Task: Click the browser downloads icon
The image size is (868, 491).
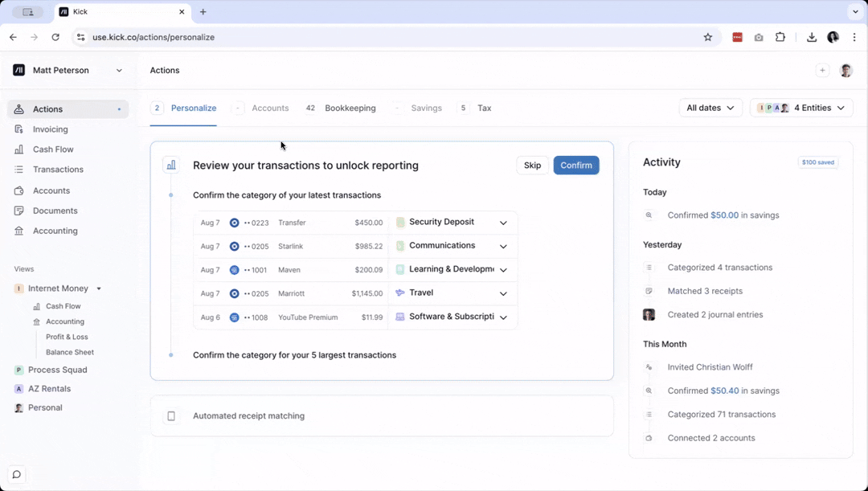Action: [x=812, y=37]
